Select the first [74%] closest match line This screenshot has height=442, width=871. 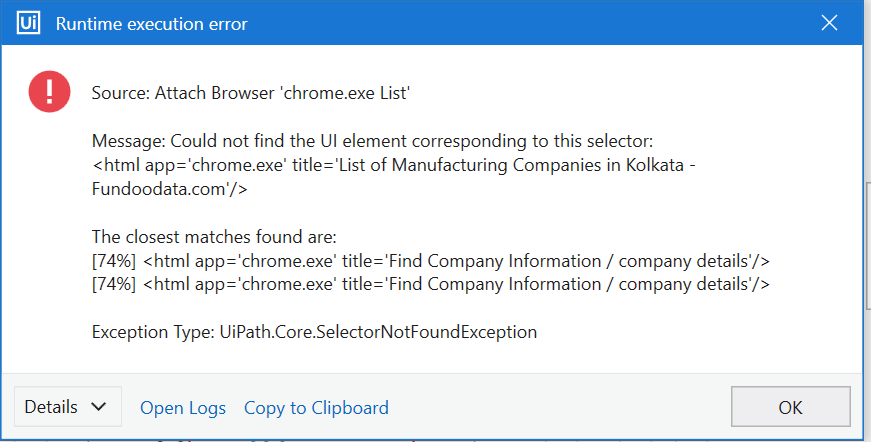[x=430, y=261]
